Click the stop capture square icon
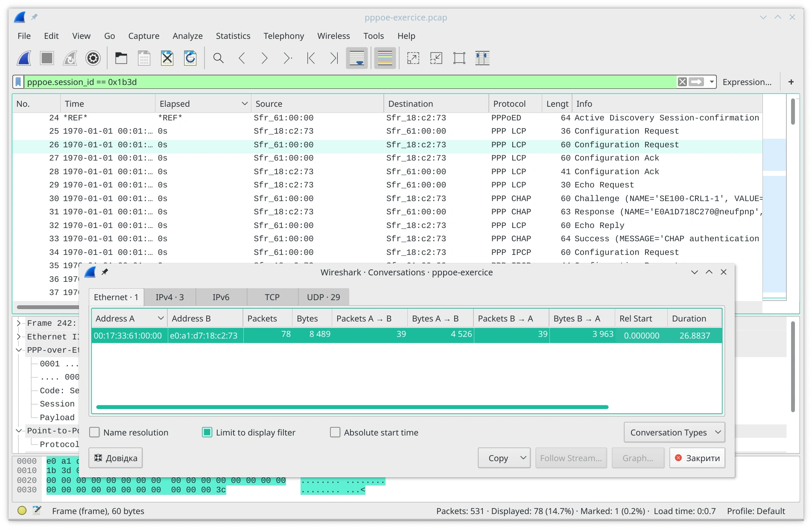This screenshot has width=812, height=529. 47,58
